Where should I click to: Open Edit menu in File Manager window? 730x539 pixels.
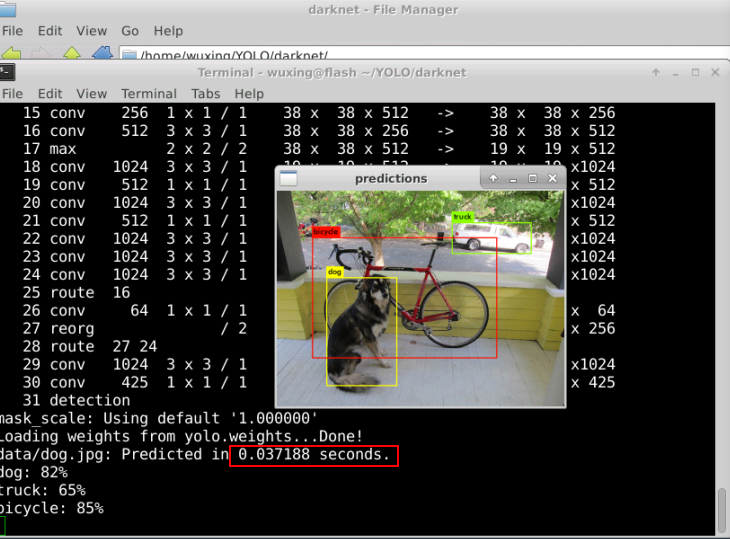point(50,31)
